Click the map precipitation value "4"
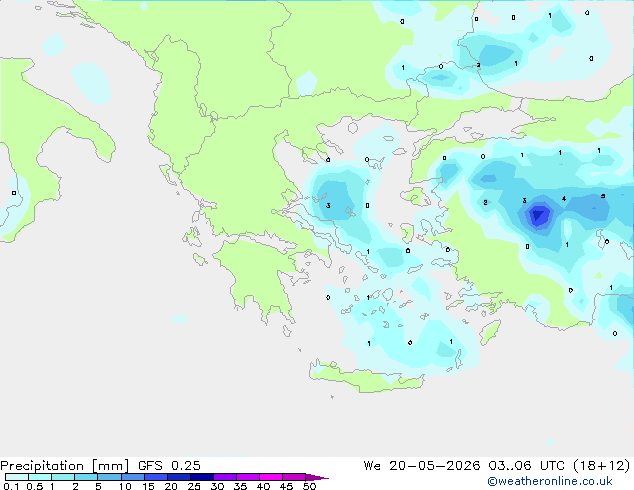 pos(564,199)
